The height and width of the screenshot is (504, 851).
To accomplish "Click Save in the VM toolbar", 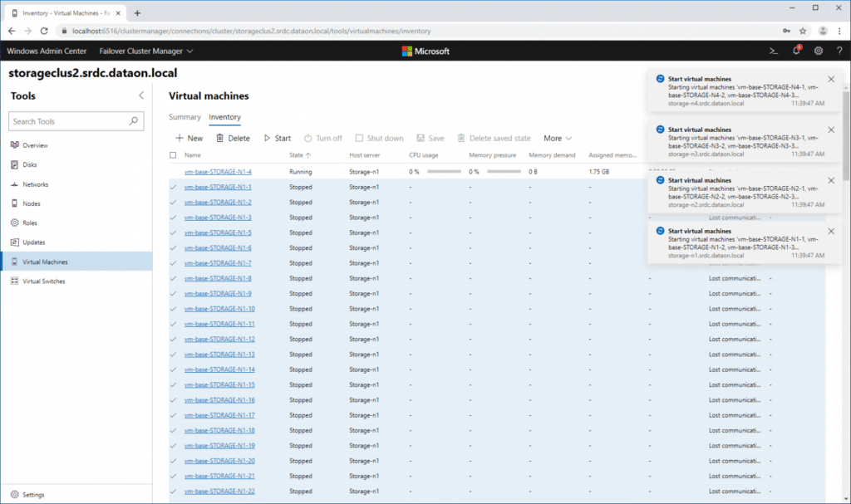I will (430, 139).
